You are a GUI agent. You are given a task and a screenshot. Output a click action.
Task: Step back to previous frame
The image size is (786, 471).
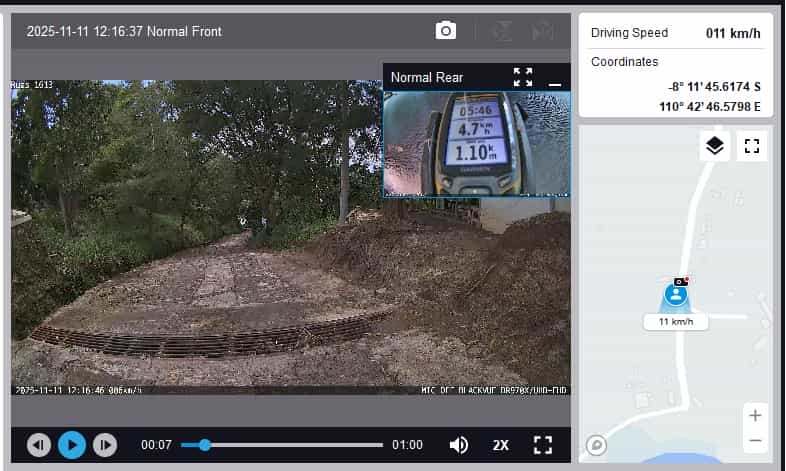click(x=39, y=445)
